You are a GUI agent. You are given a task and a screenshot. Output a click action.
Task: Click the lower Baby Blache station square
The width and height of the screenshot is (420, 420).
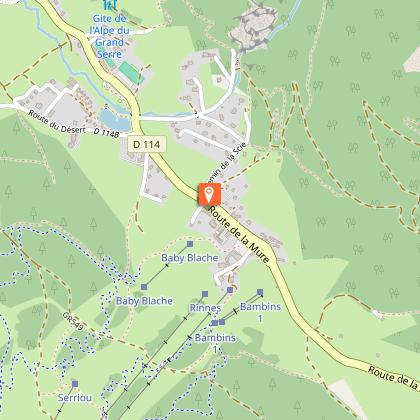144,287
